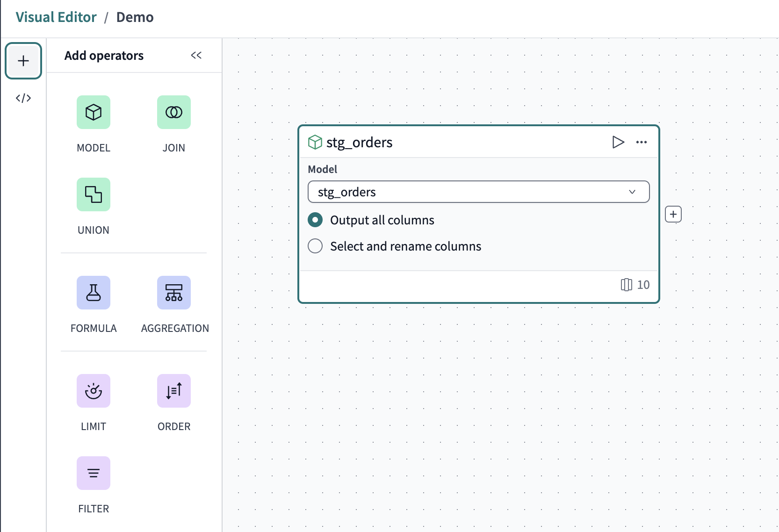Click the stg_orders node title

pyautogui.click(x=359, y=142)
